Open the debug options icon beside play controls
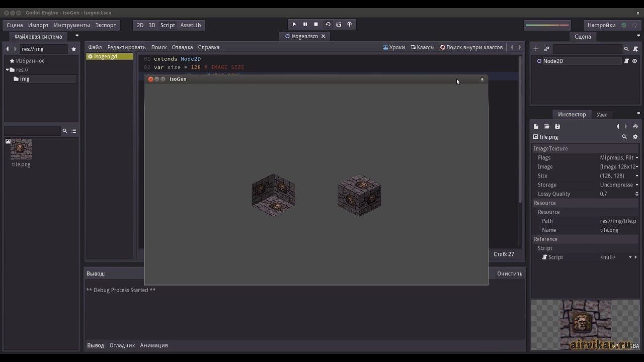Viewport: 644px width, 362px height. click(350, 24)
